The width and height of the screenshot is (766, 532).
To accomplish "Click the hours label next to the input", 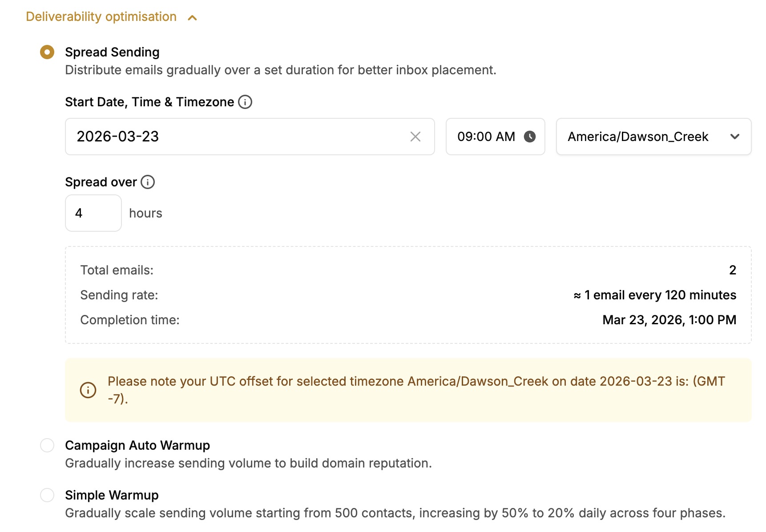I will [145, 213].
